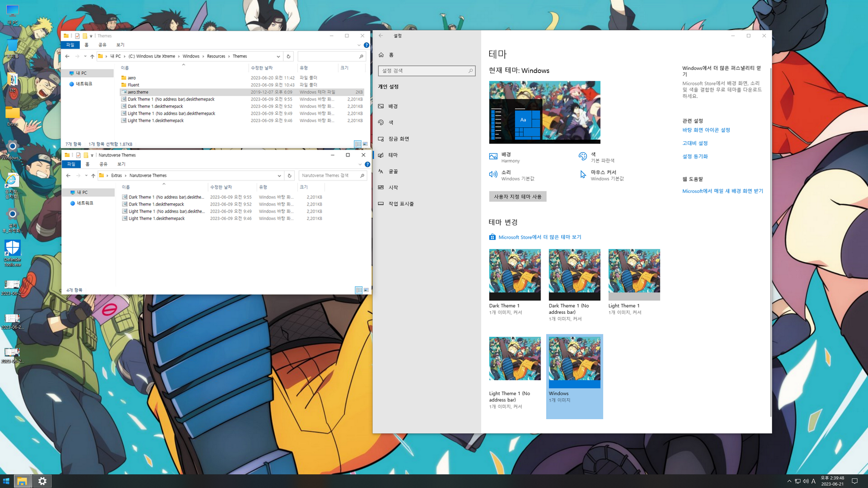Screen dimensions: 868x488
Task: Select the aero folder in Themes window
Action: pos(132,78)
